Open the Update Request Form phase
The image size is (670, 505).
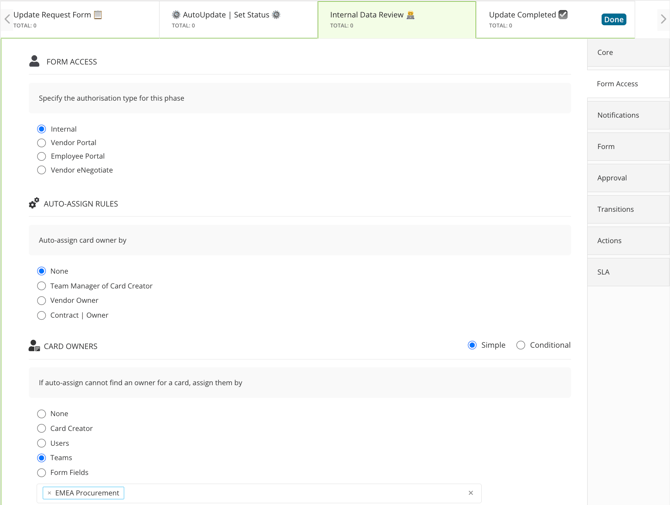tap(80, 19)
